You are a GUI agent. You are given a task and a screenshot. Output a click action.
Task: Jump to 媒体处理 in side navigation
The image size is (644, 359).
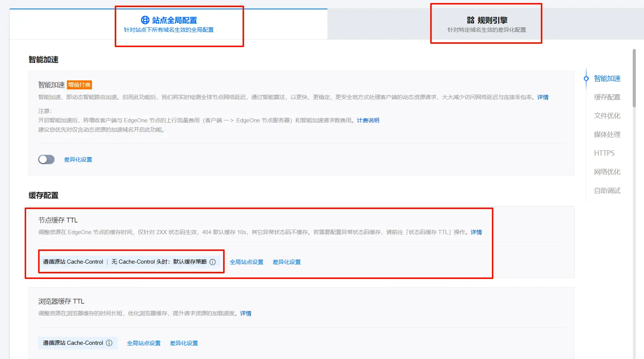(607, 135)
